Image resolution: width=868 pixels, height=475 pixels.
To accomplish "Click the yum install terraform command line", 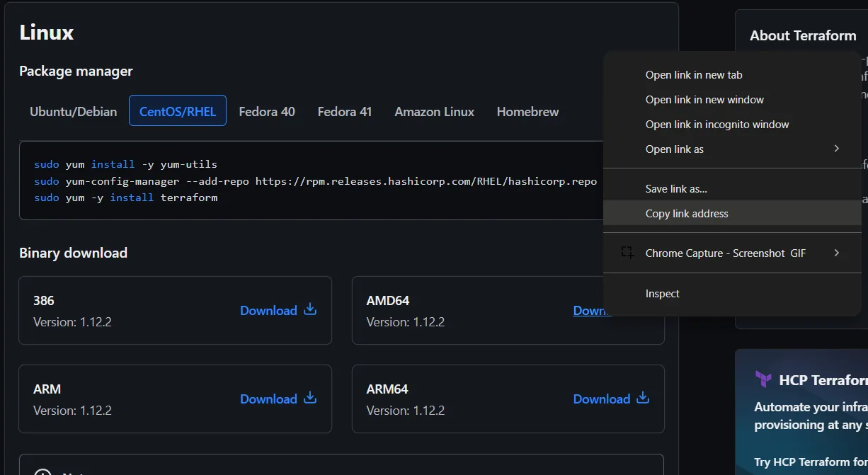I will 127,198.
